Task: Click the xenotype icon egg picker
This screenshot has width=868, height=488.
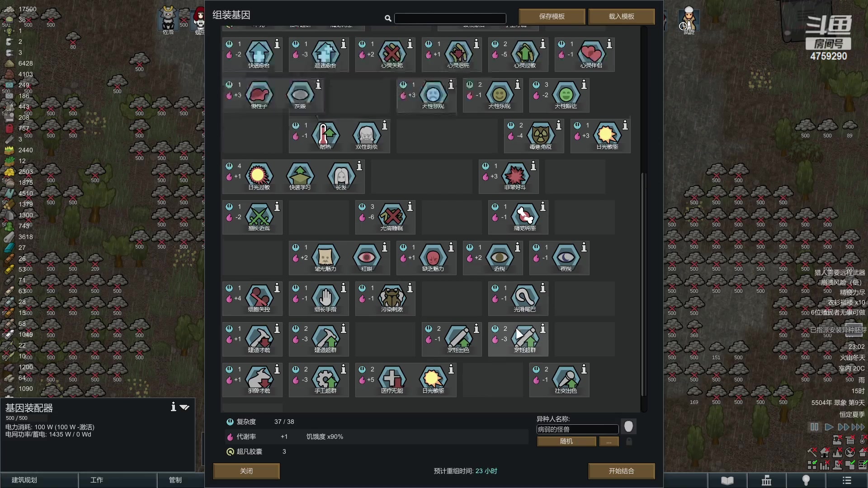Action: (x=628, y=426)
